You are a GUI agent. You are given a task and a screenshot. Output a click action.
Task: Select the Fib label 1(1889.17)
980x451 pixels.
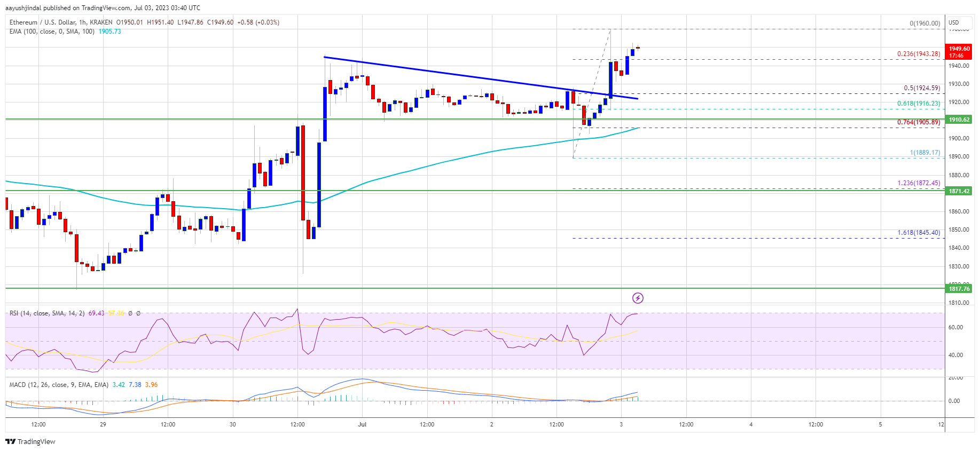925,153
